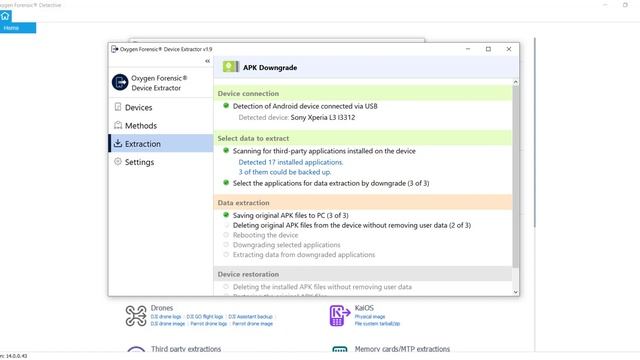Click detected device Sony Xperia L3 I3312

[322, 117]
